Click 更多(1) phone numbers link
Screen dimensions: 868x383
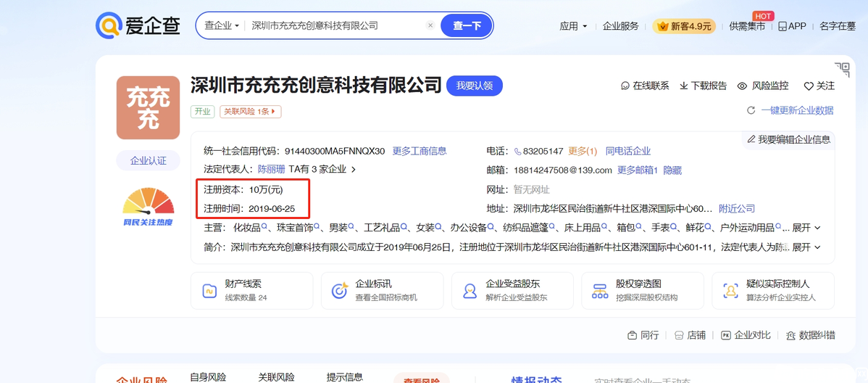pyautogui.click(x=583, y=152)
